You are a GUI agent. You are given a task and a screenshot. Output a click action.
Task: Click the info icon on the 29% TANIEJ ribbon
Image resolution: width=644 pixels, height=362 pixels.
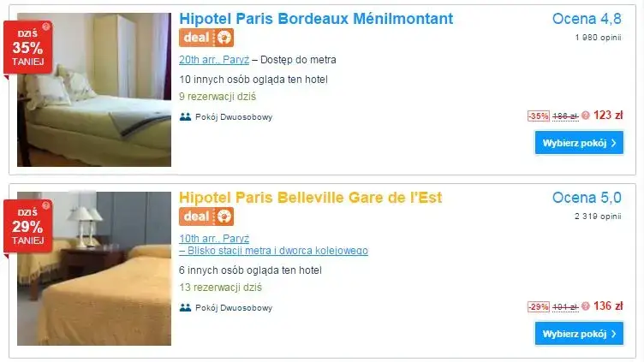[x=46, y=205]
